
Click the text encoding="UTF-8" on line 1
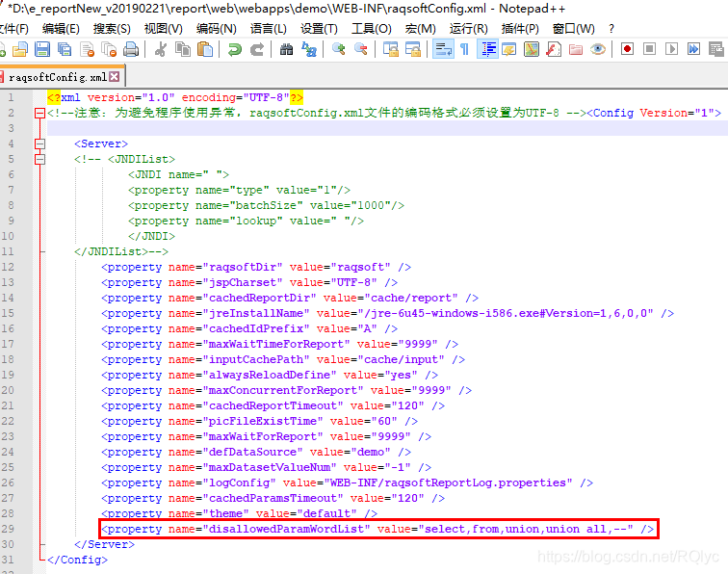pos(235,97)
